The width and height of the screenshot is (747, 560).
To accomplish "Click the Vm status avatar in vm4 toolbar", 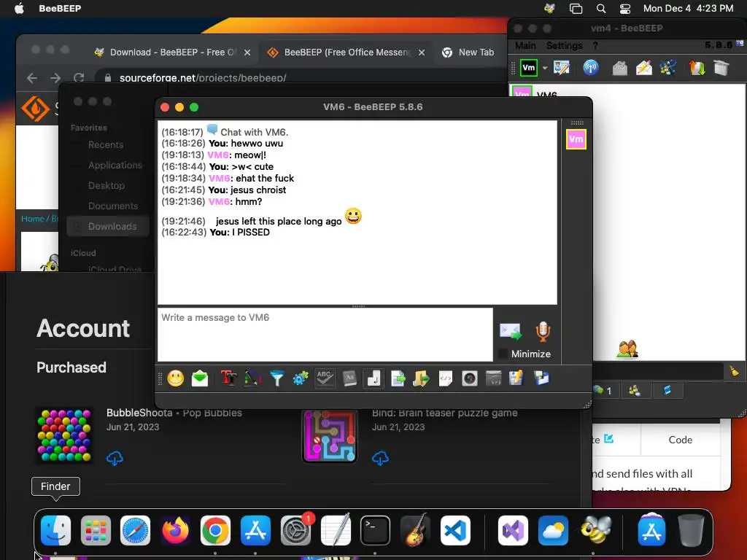I will point(529,68).
